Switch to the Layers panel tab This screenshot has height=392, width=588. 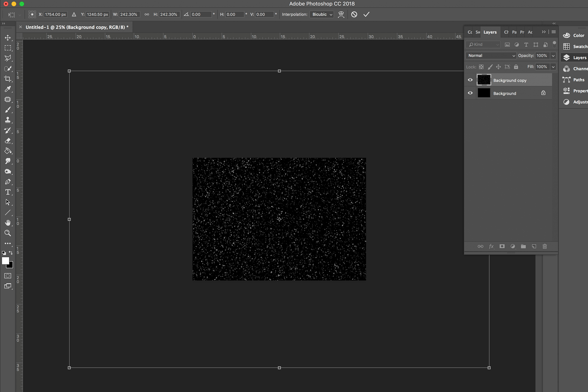[x=490, y=32]
